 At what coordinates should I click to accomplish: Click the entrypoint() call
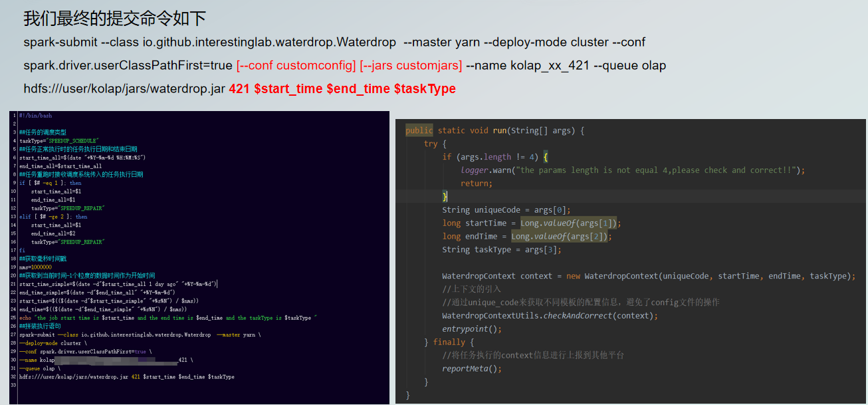click(x=472, y=329)
